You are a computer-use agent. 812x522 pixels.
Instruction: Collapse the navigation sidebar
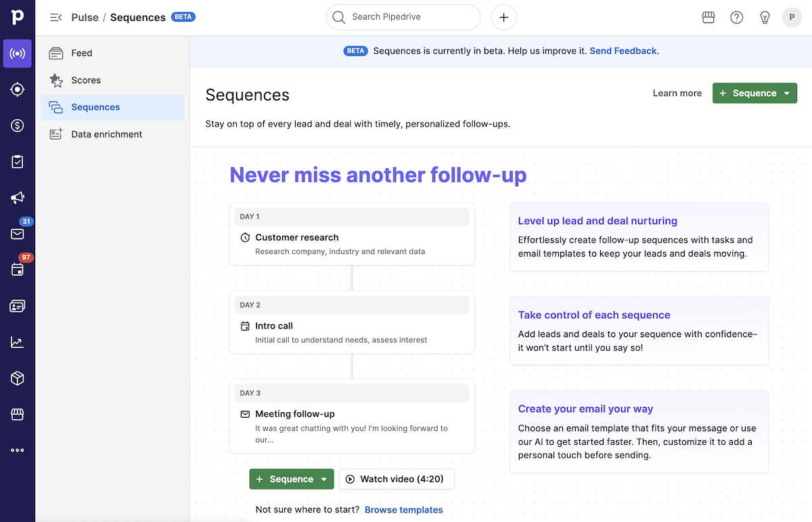tap(55, 18)
